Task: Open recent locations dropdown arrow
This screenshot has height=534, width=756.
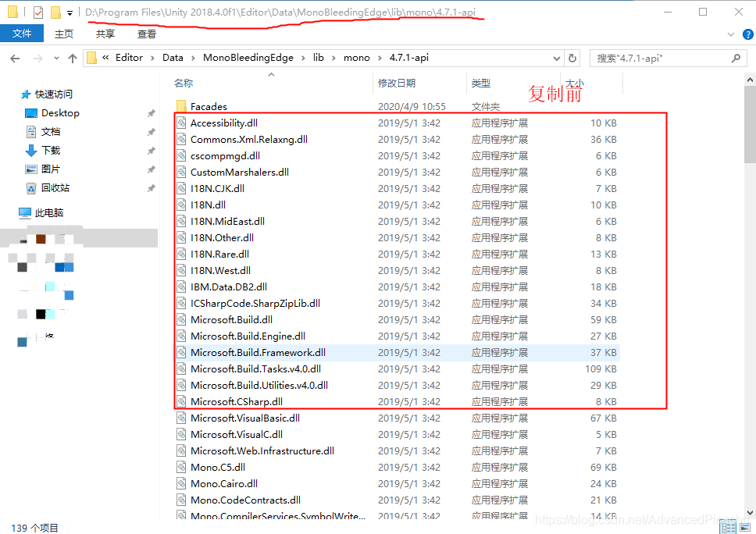Action: pyautogui.click(x=56, y=59)
